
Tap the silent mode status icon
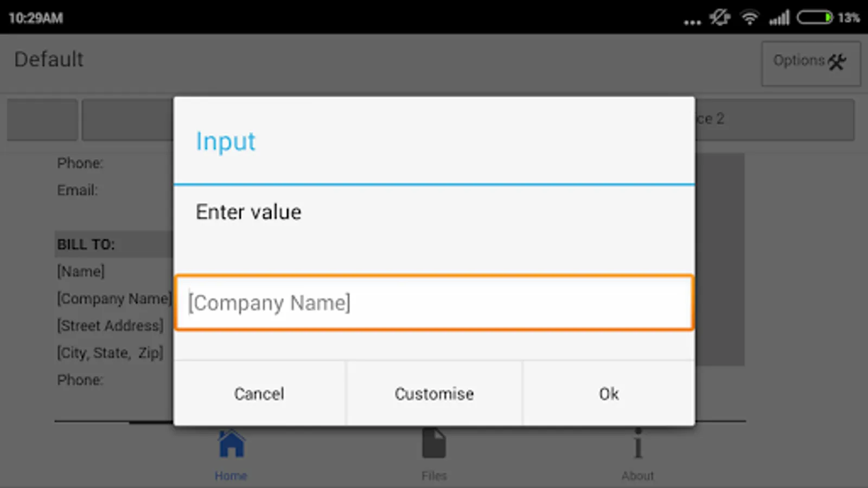(x=720, y=18)
